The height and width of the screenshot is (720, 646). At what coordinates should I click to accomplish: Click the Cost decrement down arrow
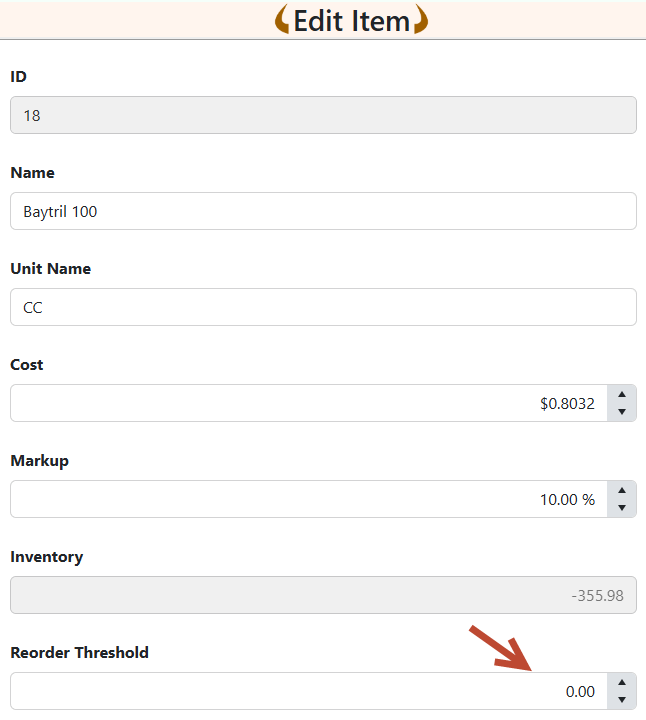point(622,412)
